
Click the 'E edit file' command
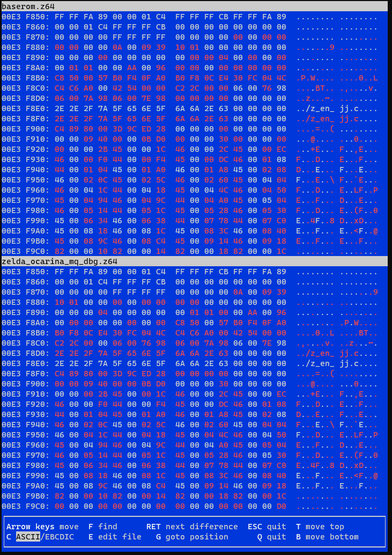[x=115, y=537]
